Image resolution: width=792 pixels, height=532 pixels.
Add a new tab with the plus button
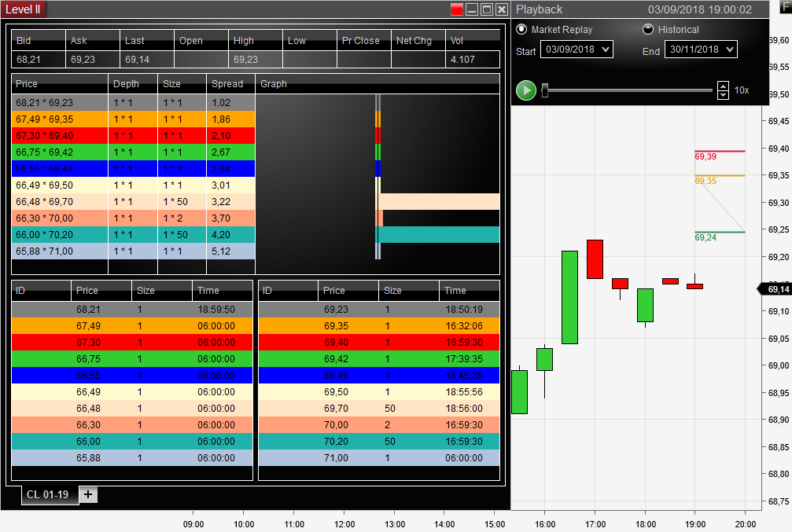coord(88,494)
